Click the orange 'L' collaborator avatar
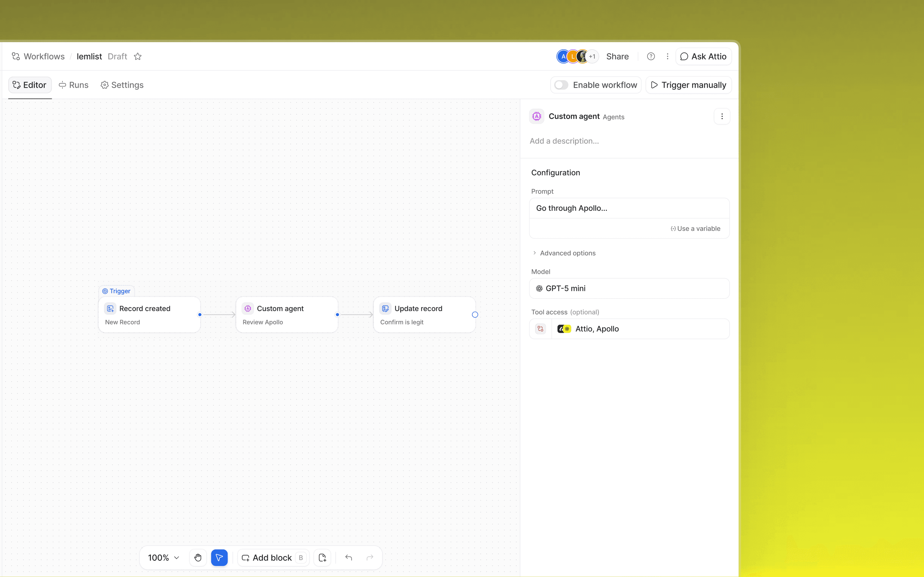The width and height of the screenshot is (924, 577). (x=572, y=57)
